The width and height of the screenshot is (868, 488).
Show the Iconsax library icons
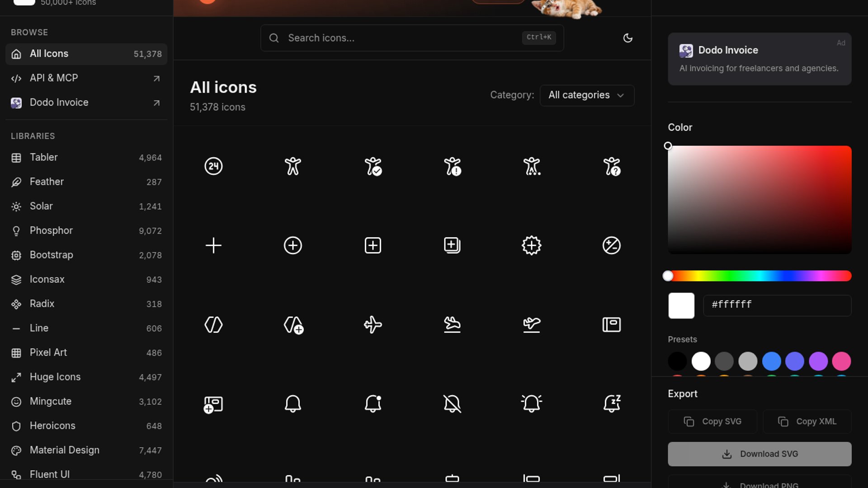tap(86, 280)
